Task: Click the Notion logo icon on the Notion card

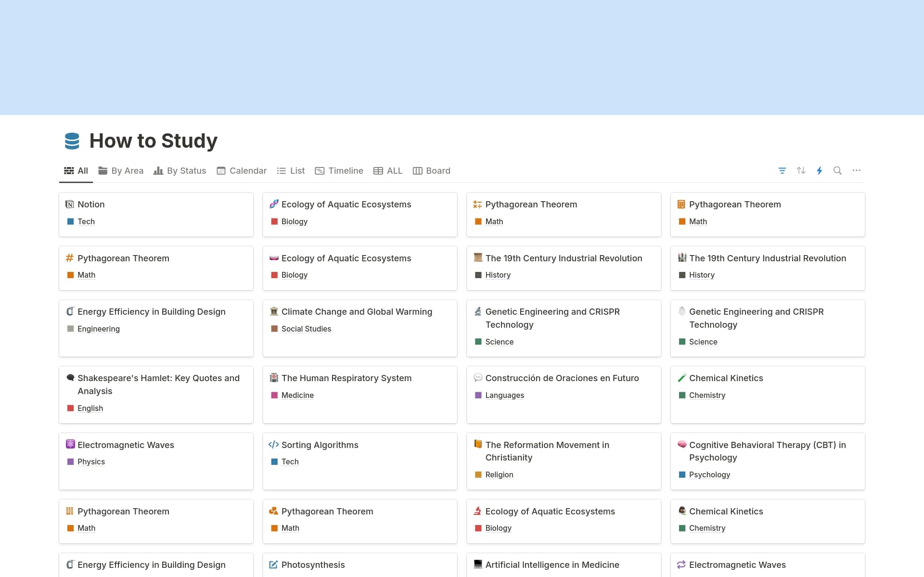Action: pyautogui.click(x=69, y=204)
